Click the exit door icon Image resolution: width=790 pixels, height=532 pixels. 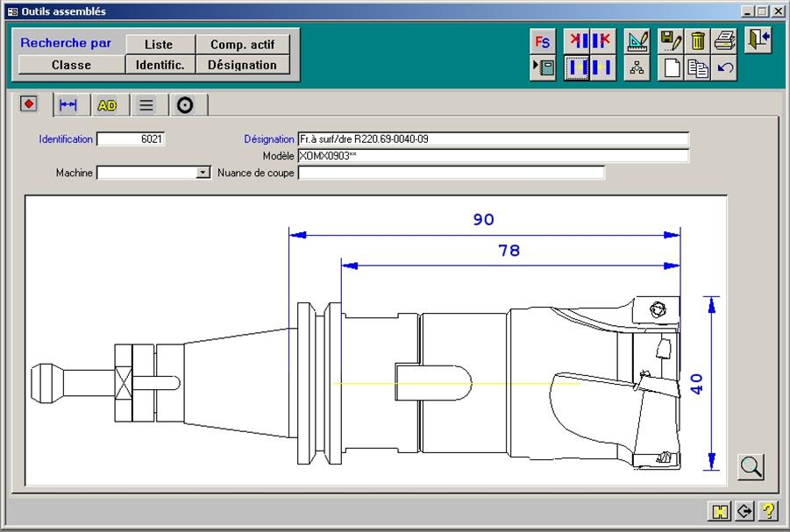click(758, 40)
